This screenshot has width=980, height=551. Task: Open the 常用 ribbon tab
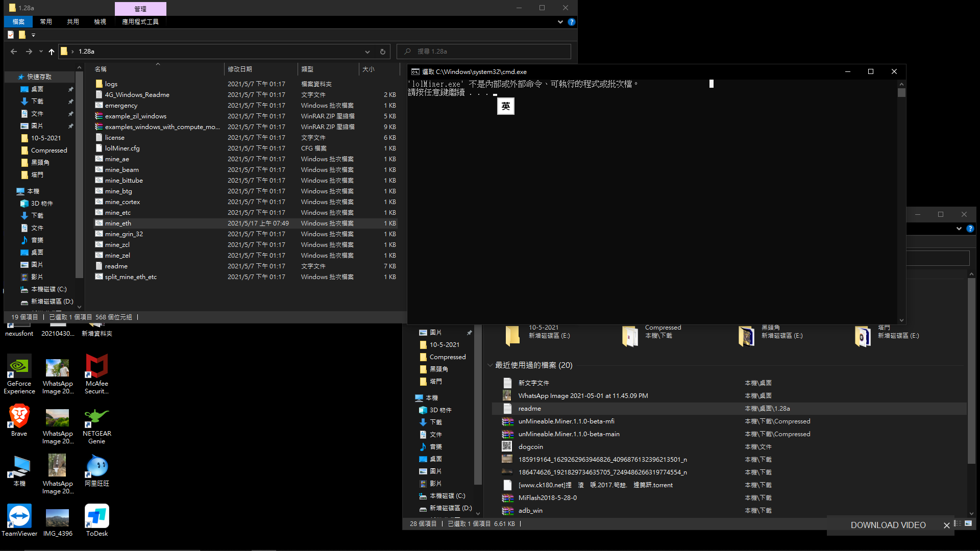(x=46, y=22)
